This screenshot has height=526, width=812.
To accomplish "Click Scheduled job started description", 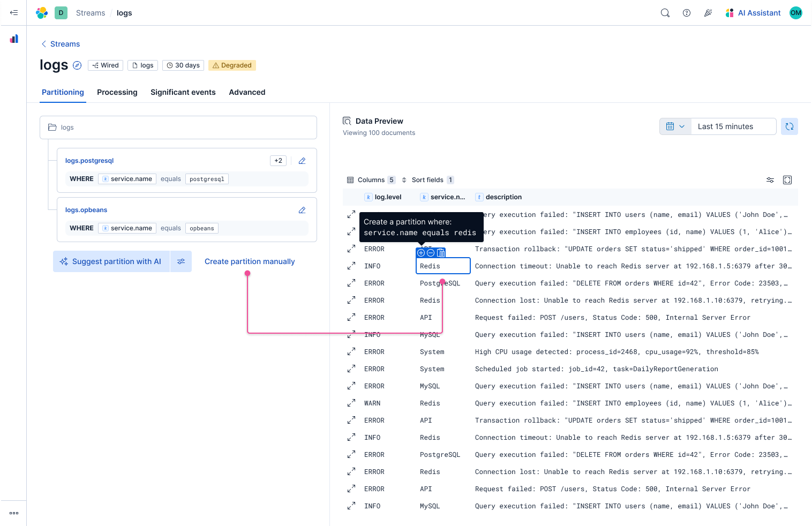I will (x=597, y=369).
